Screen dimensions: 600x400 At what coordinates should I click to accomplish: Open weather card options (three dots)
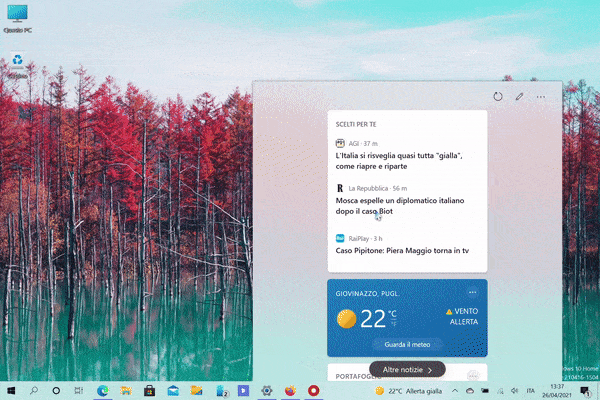coord(473,292)
